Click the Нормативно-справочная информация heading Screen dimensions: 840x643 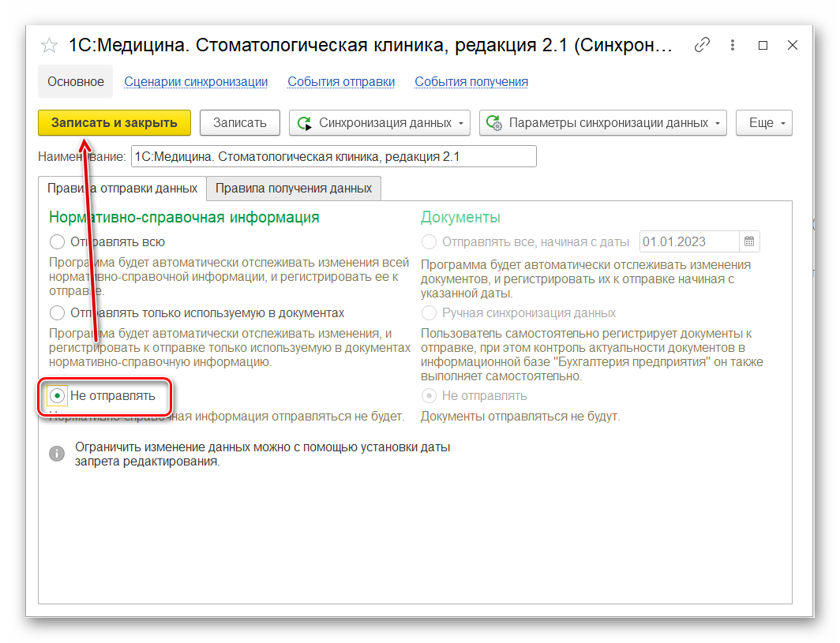(184, 218)
